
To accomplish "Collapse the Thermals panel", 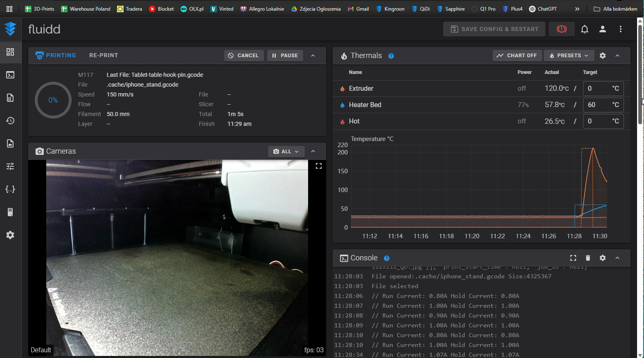I will coord(617,56).
